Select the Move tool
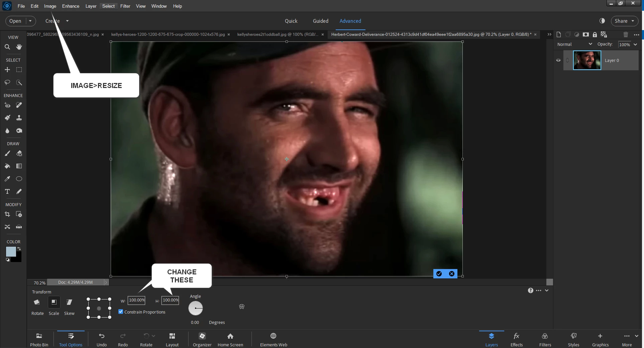This screenshot has height=348, width=644. click(x=7, y=70)
